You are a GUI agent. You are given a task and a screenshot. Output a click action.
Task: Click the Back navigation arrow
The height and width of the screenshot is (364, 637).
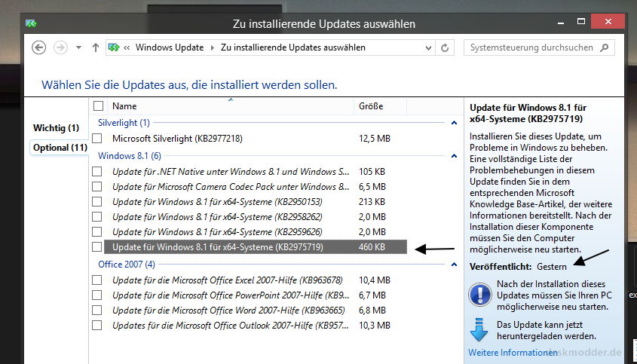[x=39, y=47]
